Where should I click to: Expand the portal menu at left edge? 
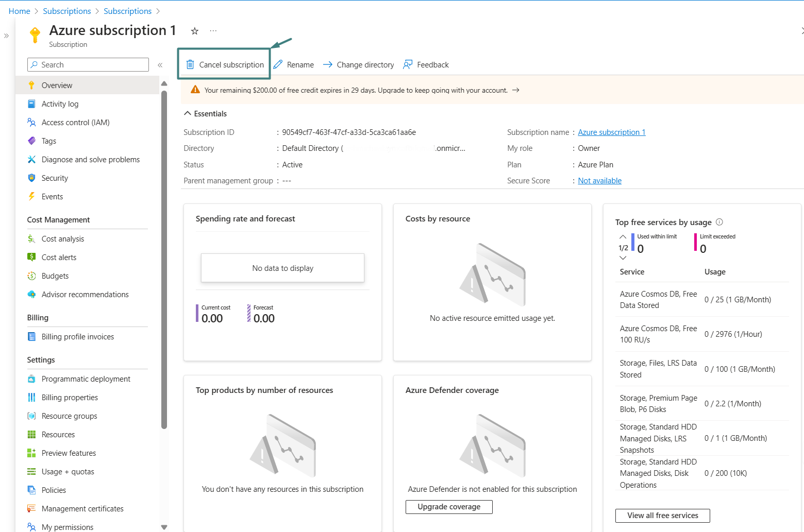click(x=6, y=36)
